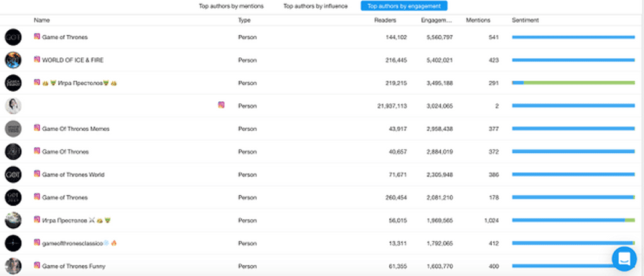Open author WORLD OF ICE & FIRE
Screen dimensions: 644x276
point(73,60)
